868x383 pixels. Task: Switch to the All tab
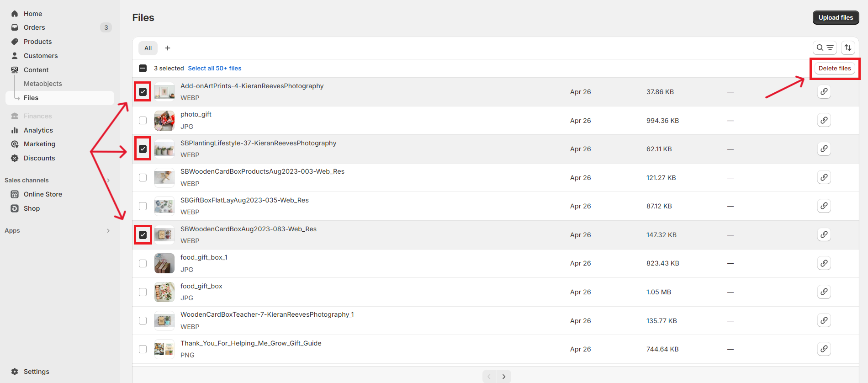(x=148, y=48)
